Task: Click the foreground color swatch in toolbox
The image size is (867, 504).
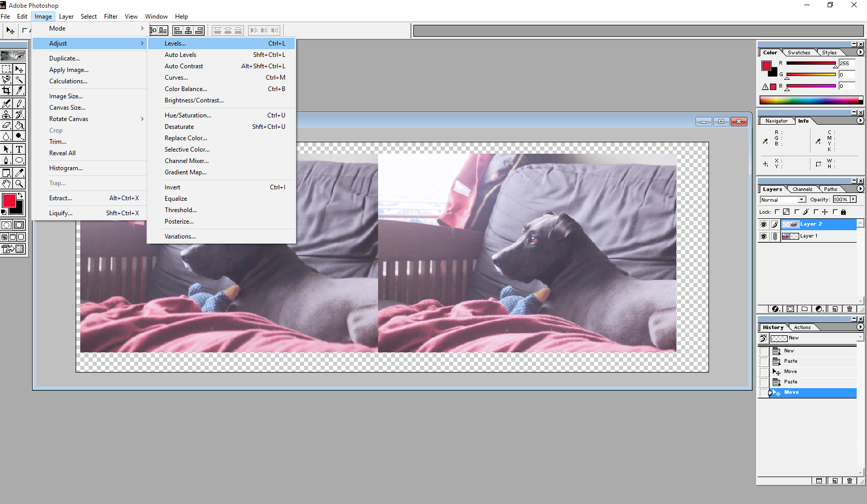Action: click(8, 200)
